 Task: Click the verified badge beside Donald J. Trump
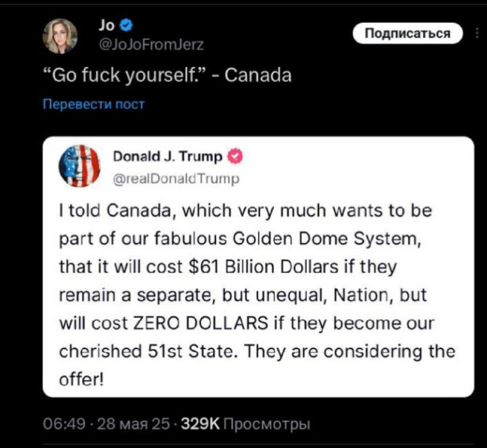tap(236, 157)
